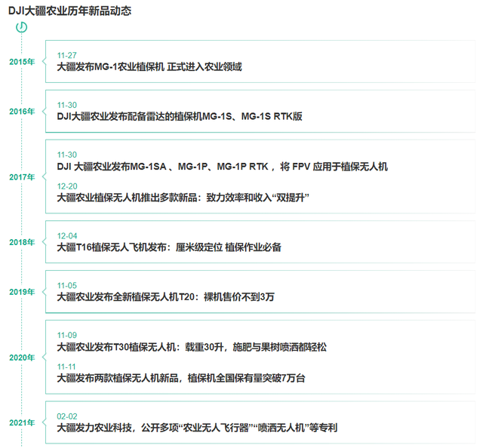Open the MG-1SA、MG-1P FPV headline
The image size is (483, 448).
tap(222, 167)
